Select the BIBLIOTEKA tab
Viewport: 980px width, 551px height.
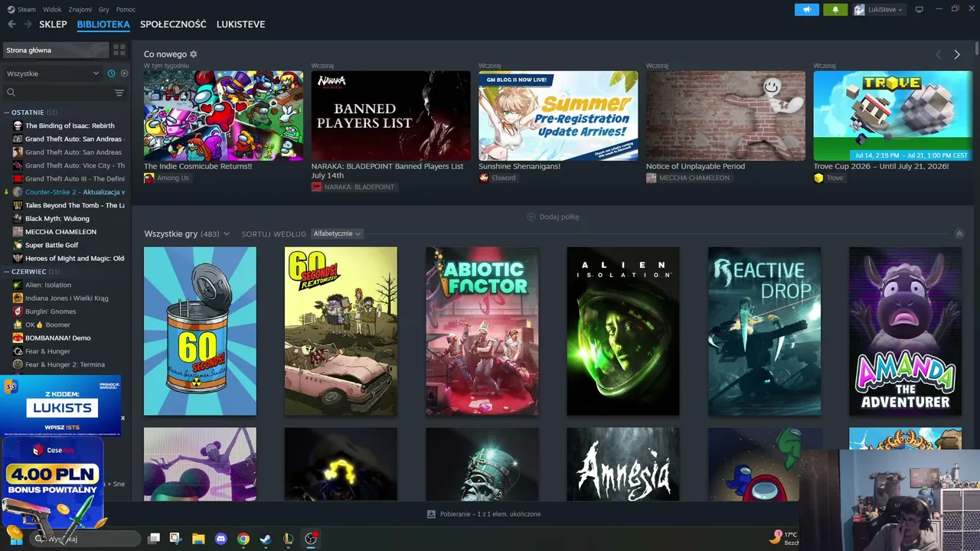103,24
